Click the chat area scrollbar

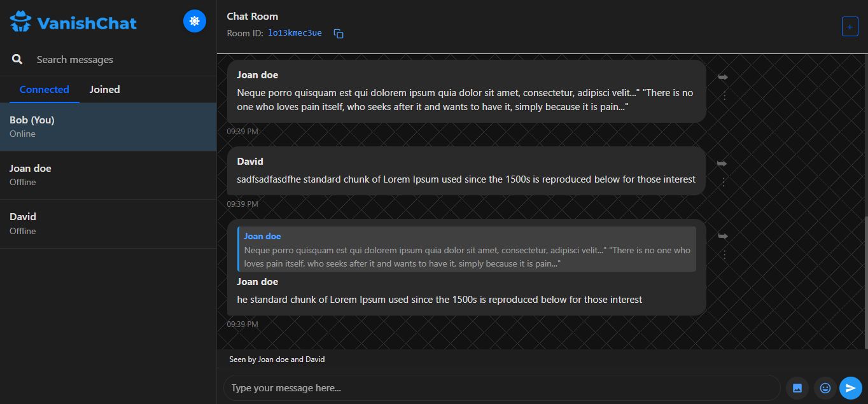[x=865, y=280]
